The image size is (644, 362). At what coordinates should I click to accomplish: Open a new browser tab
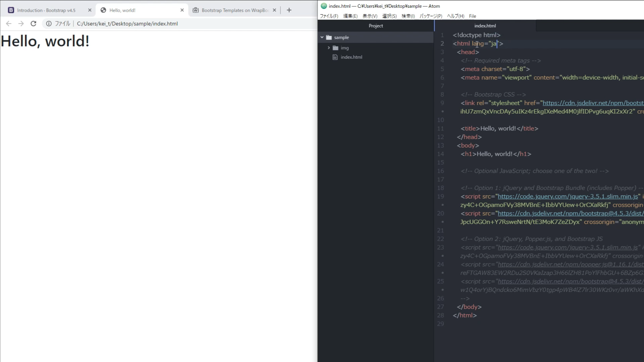pyautogui.click(x=289, y=10)
